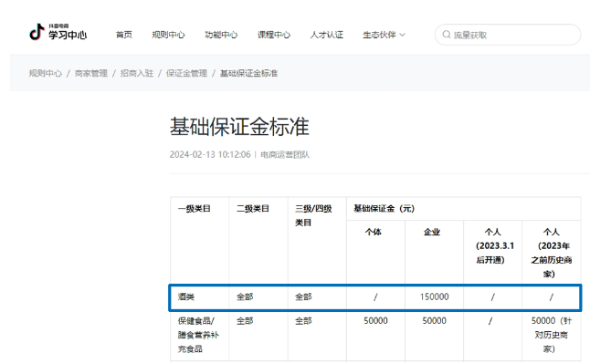The height and width of the screenshot is (364, 590).
Task: Click the 保证金管理 breadcrumb link
Action: click(x=186, y=73)
